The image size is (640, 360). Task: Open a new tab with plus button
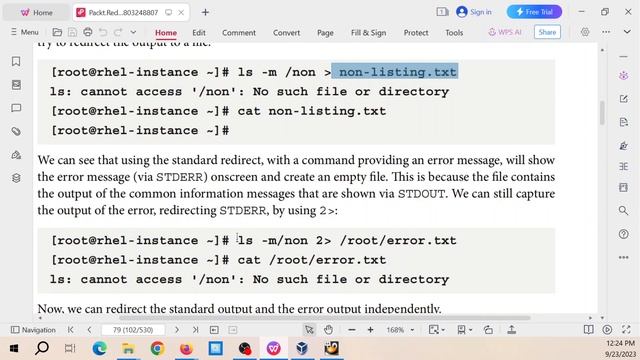205,12
